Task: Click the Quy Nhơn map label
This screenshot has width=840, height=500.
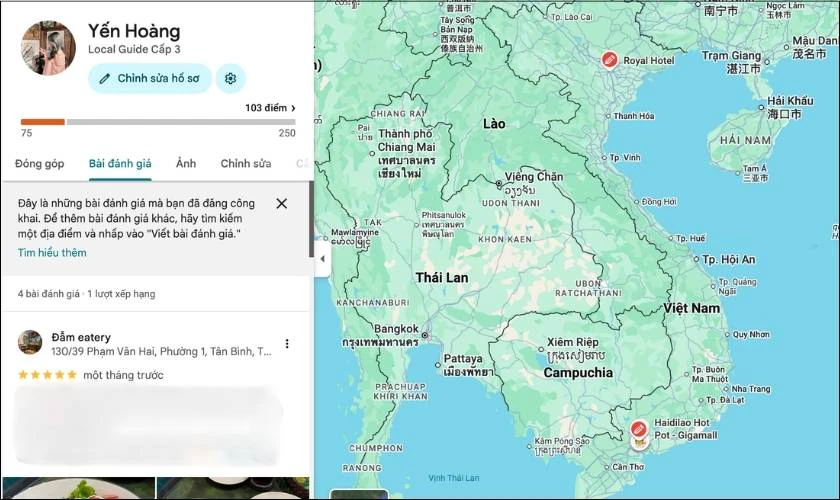Action: [751, 334]
